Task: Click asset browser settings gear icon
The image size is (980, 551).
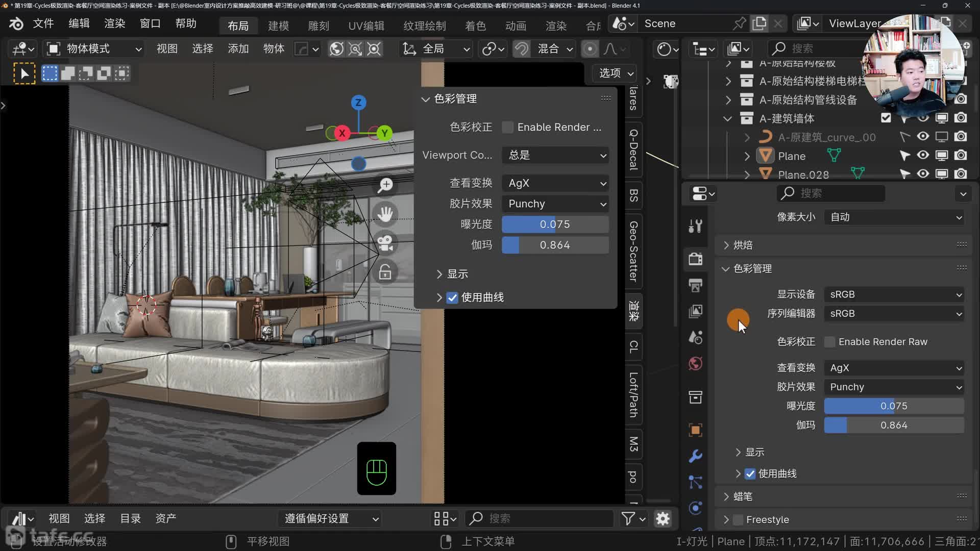Action: 663,519
